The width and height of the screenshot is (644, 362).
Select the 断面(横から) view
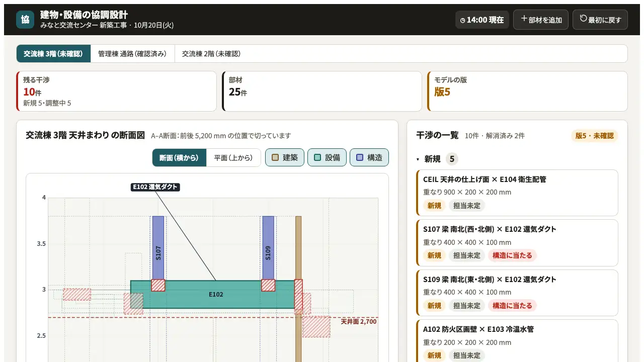[x=179, y=157]
